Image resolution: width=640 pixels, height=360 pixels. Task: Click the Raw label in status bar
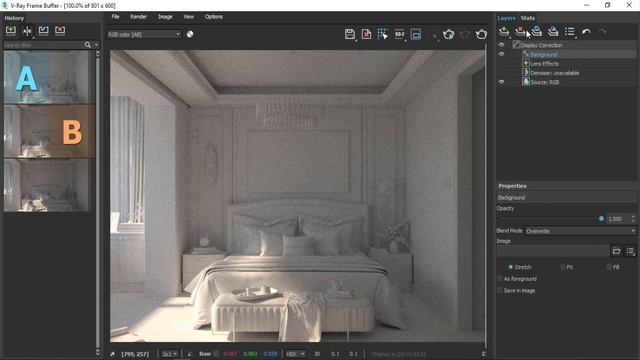pyautogui.click(x=205, y=354)
